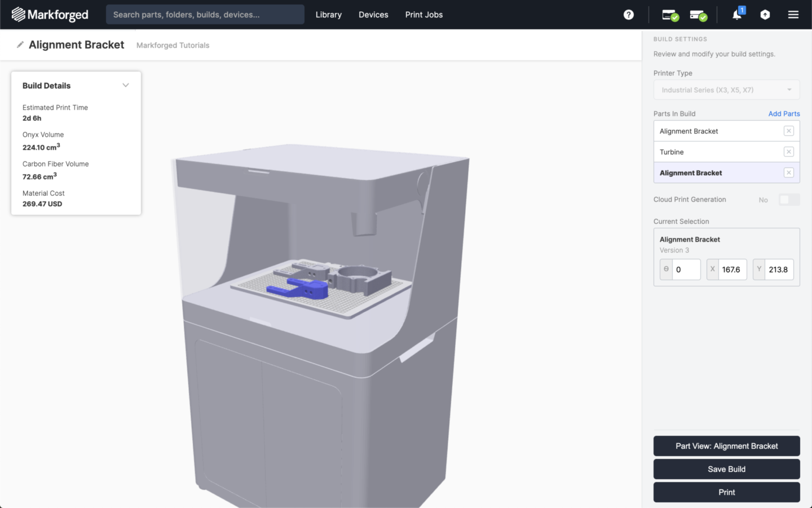Click the rename pencil beside Alignment Bracket
This screenshot has width=812, height=508.
point(21,43)
